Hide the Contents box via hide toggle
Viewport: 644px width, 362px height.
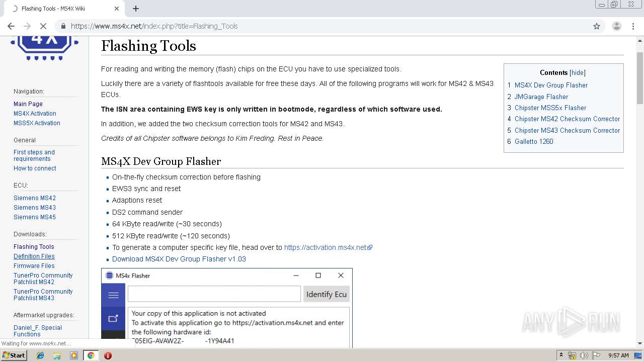pos(578,73)
